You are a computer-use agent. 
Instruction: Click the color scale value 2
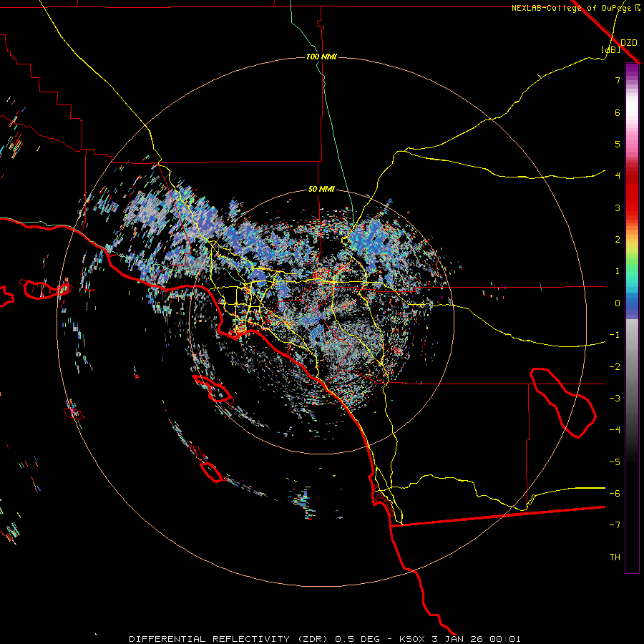[x=618, y=240]
